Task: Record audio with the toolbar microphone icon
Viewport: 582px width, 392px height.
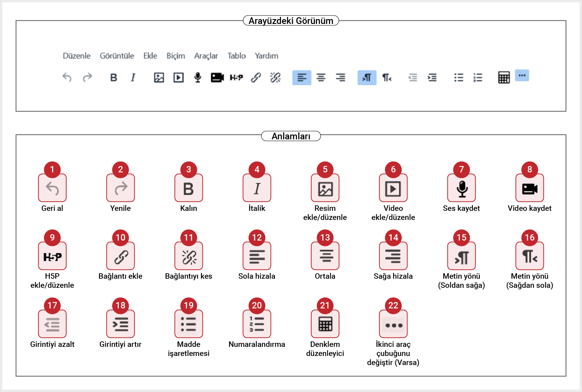Action: 198,78
